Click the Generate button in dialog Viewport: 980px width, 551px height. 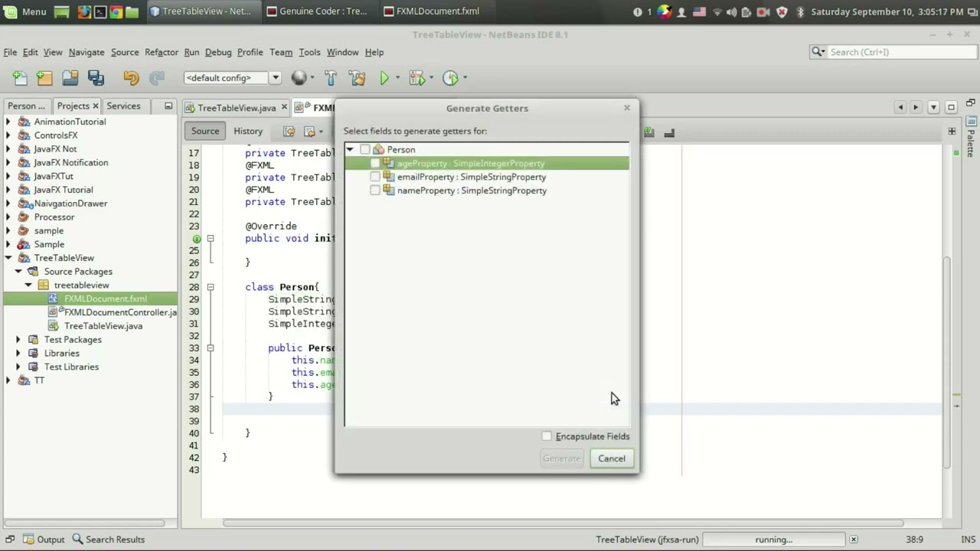click(562, 458)
